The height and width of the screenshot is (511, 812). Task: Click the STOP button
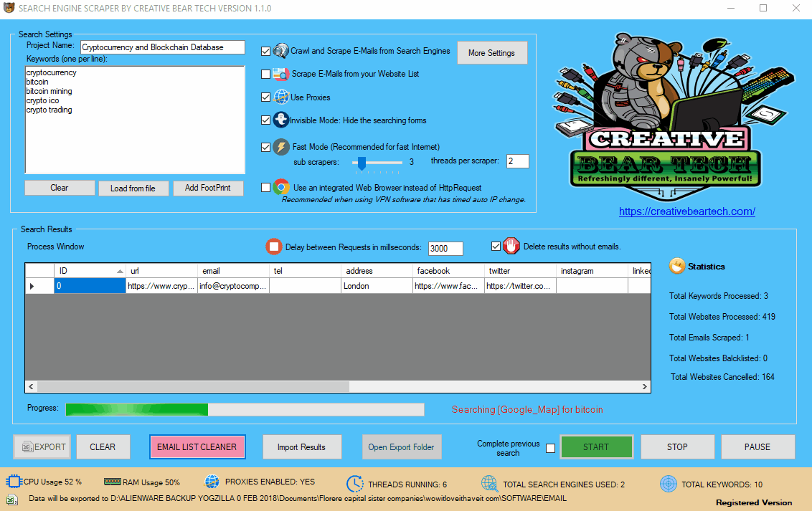tap(678, 447)
